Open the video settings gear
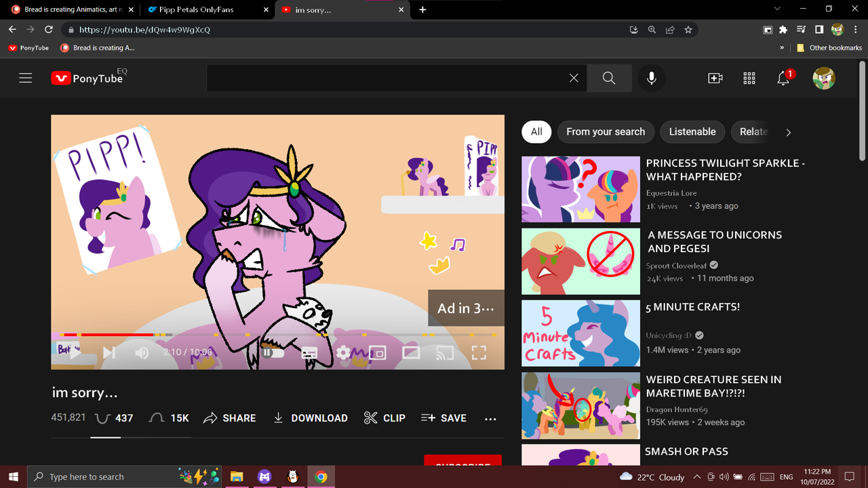Screen dimensions: 868x488 [x=344, y=352]
